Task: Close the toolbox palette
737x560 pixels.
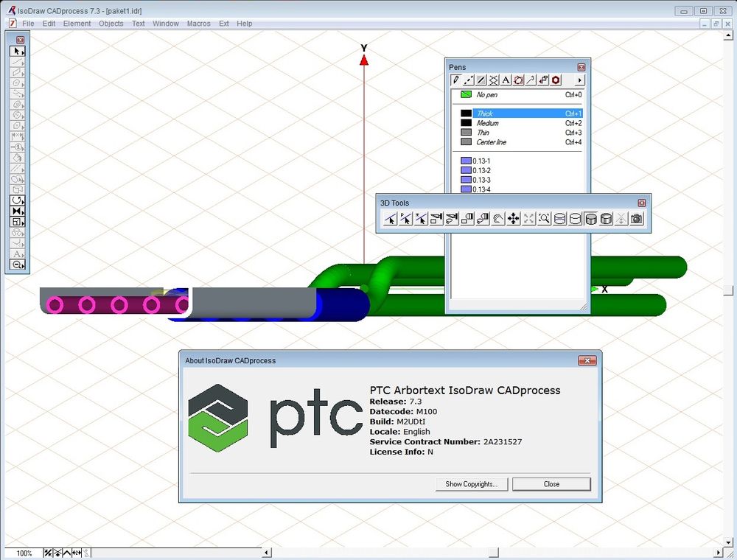Action: [x=20, y=40]
